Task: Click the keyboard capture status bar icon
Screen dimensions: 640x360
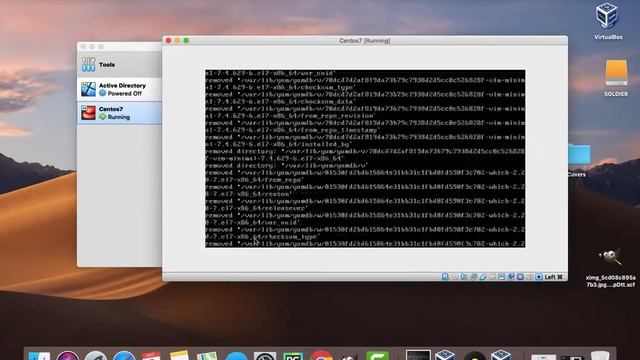Action: tap(539, 277)
